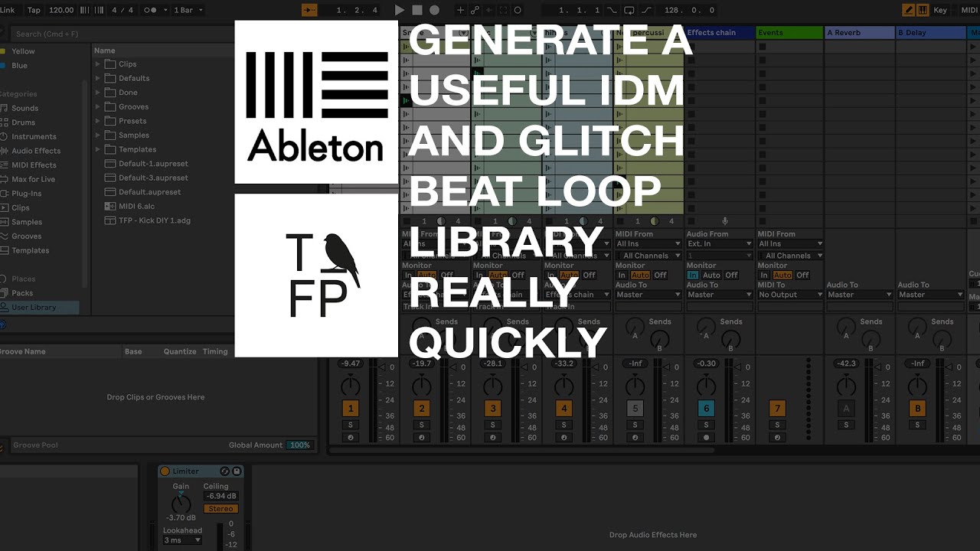Select the Yellow collection
This screenshot has width=980, height=551.
click(23, 51)
